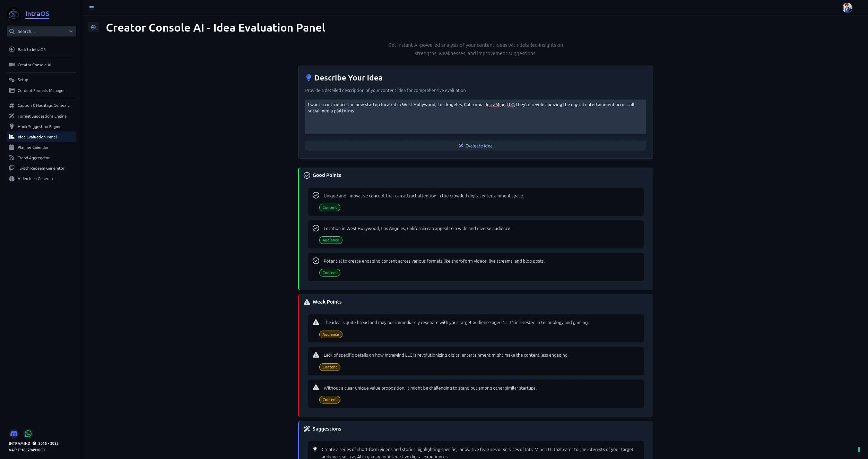
Task: Click Back to IntraOS link
Action: [32, 50]
